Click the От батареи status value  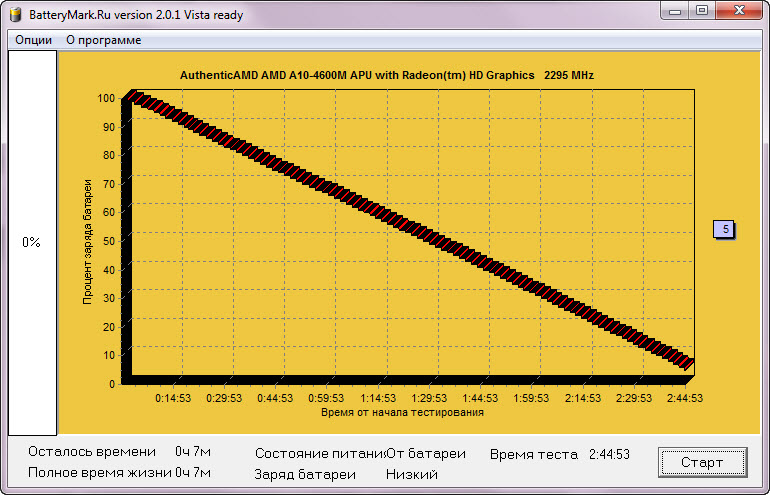tap(426, 453)
